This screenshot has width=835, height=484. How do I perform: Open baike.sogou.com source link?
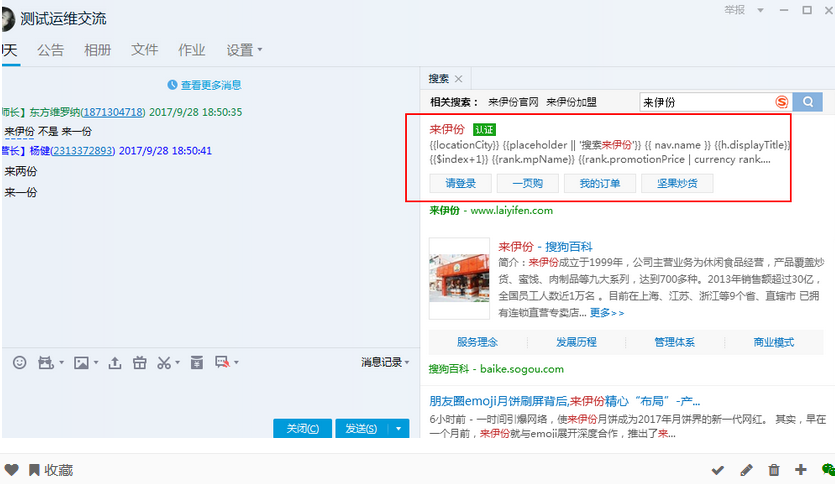click(522, 369)
